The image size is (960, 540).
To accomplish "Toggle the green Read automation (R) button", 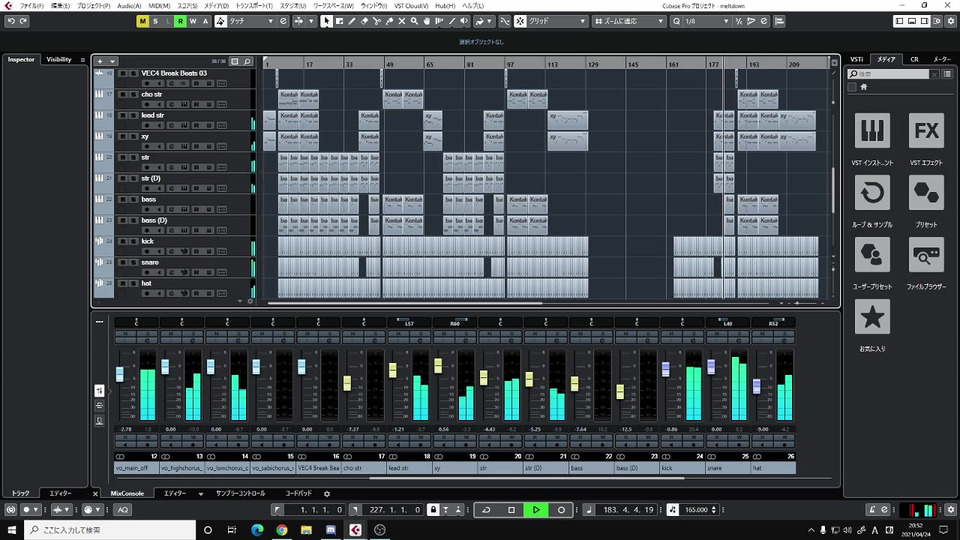I will (180, 21).
